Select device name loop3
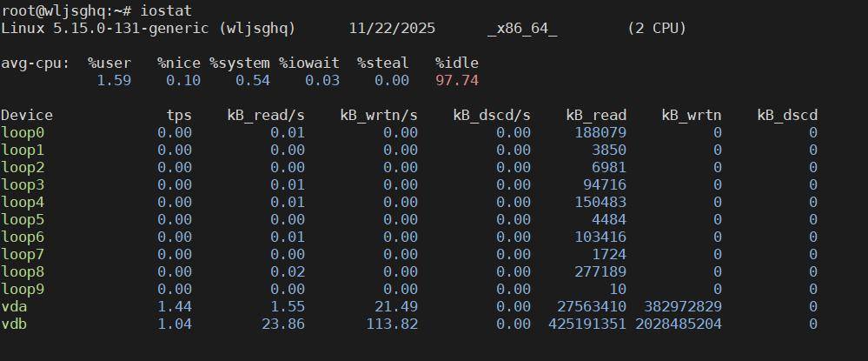This screenshot has width=868, height=361. click(23, 184)
